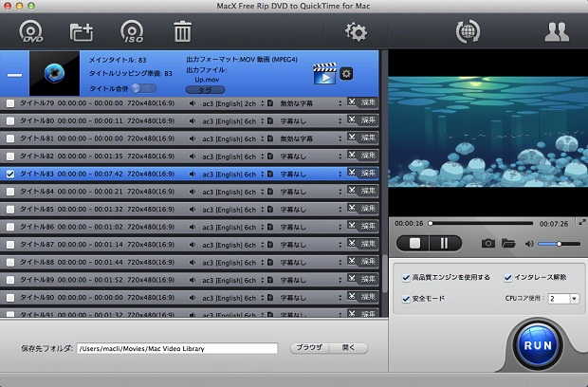
Task: Click the 開く button
Action: point(348,348)
